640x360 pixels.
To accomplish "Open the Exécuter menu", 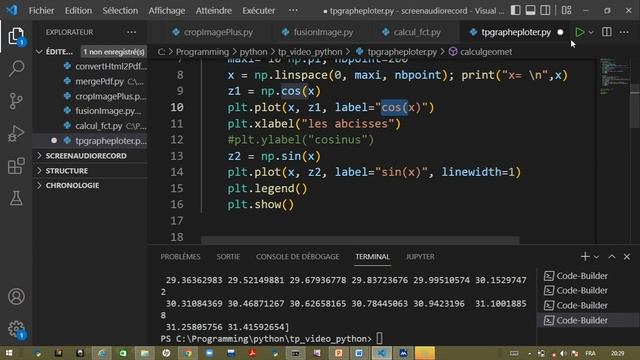I will [258, 11].
